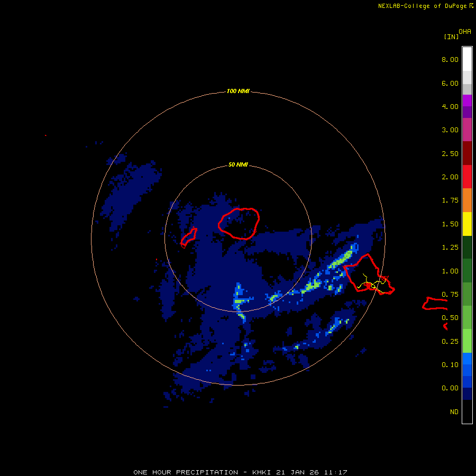Click the 100 NMI range ring label

(237, 91)
